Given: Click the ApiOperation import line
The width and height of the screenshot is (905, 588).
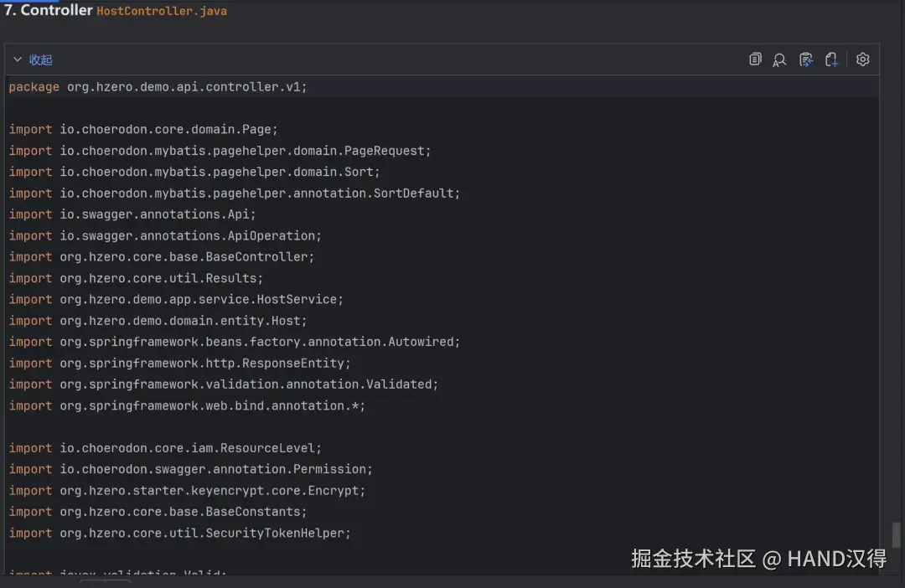Looking at the screenshot, I should pos(165,236).
